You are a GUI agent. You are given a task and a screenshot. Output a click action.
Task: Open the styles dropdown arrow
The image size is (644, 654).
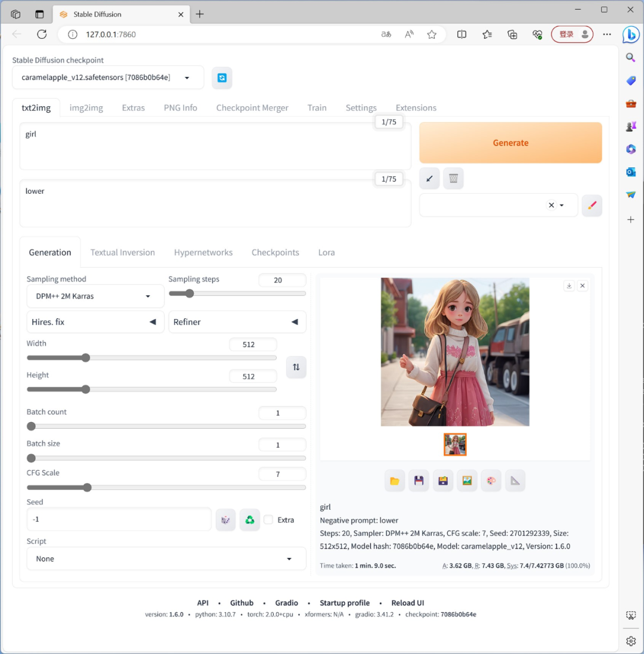point(562,205)
